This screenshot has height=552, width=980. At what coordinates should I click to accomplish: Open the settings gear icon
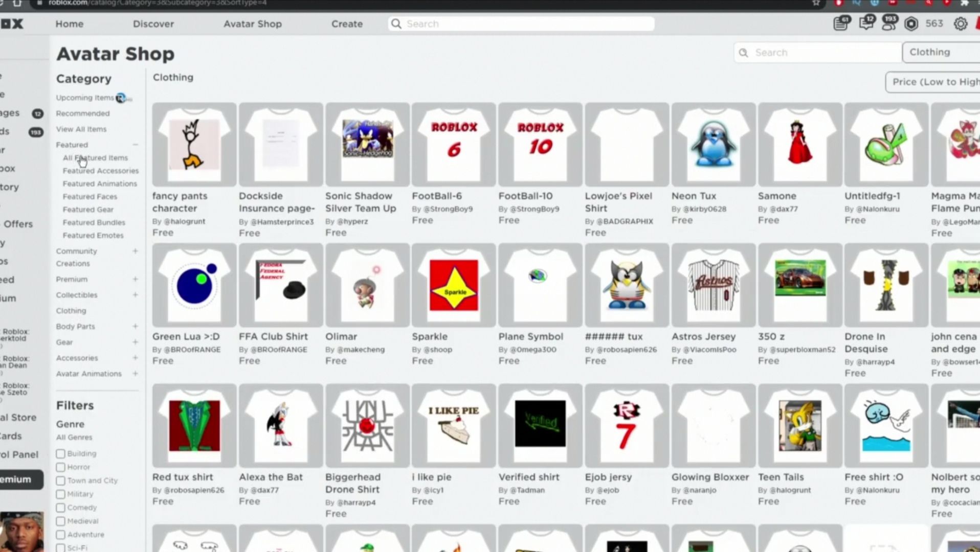[960, 24]
